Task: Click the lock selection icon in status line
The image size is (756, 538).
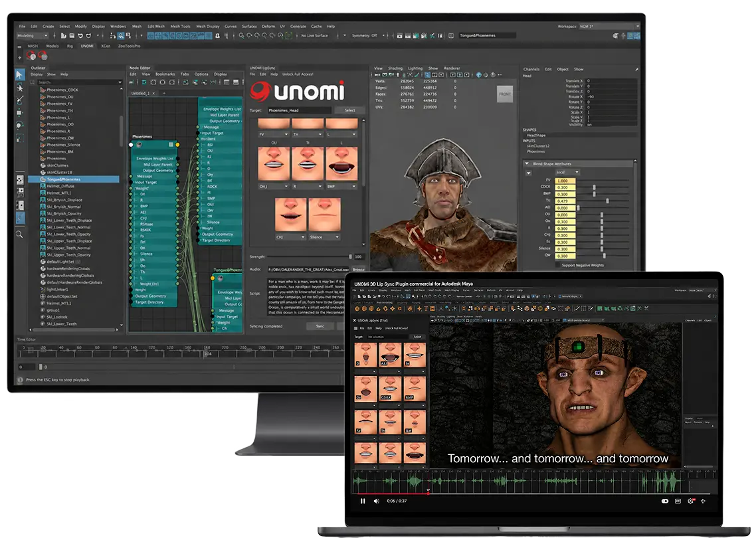Action: pyautogui.click(x=217, y=36)
